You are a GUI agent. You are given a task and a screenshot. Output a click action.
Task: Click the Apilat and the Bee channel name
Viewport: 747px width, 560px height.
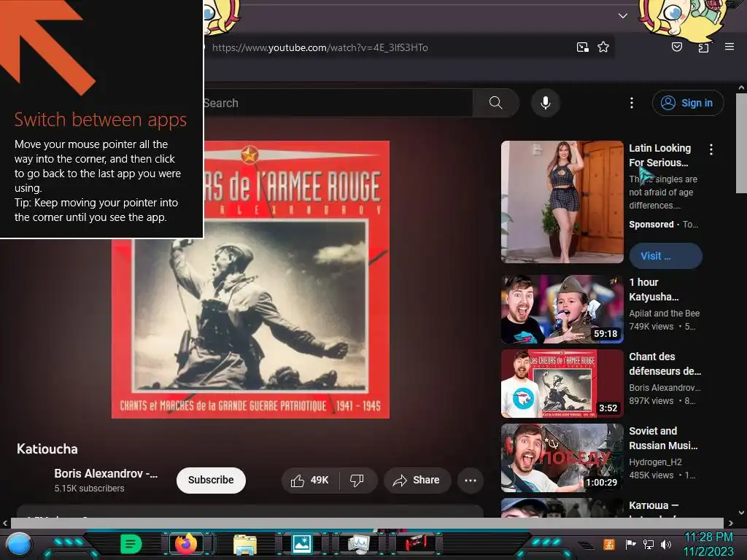tap(664, 314)
